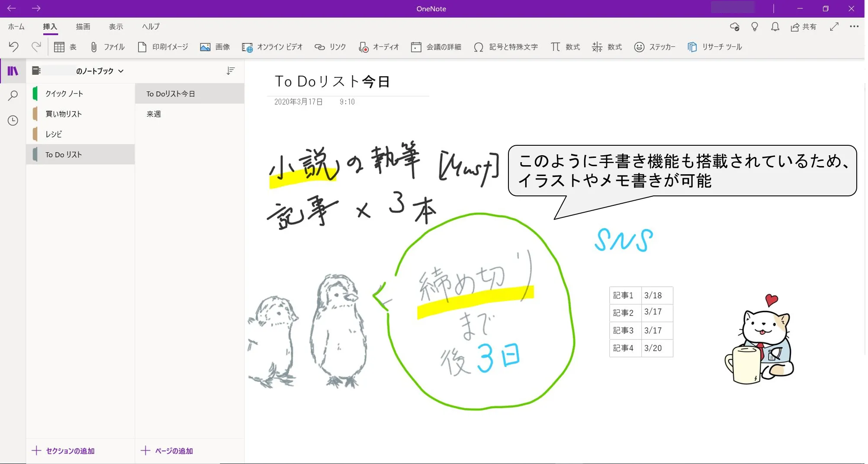Open the 表示 tab
This screenshot has height=464, width=868.
click(x=116, y=27)
